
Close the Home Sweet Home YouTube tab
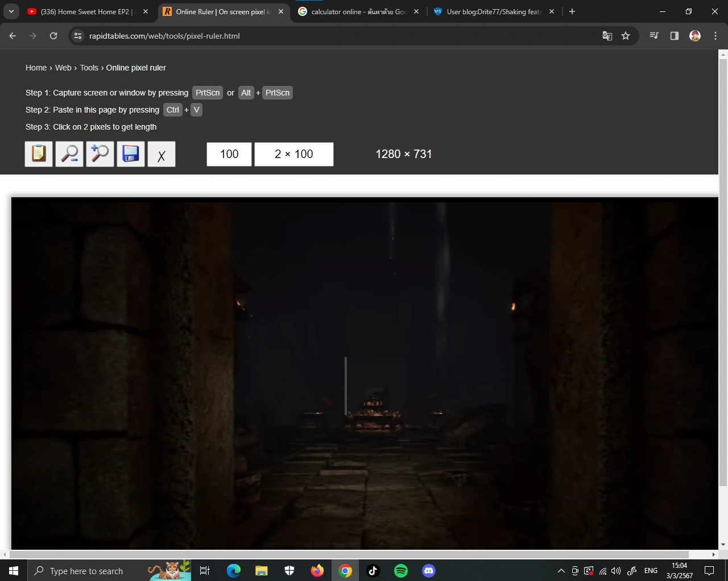click(x=146, y=11)
